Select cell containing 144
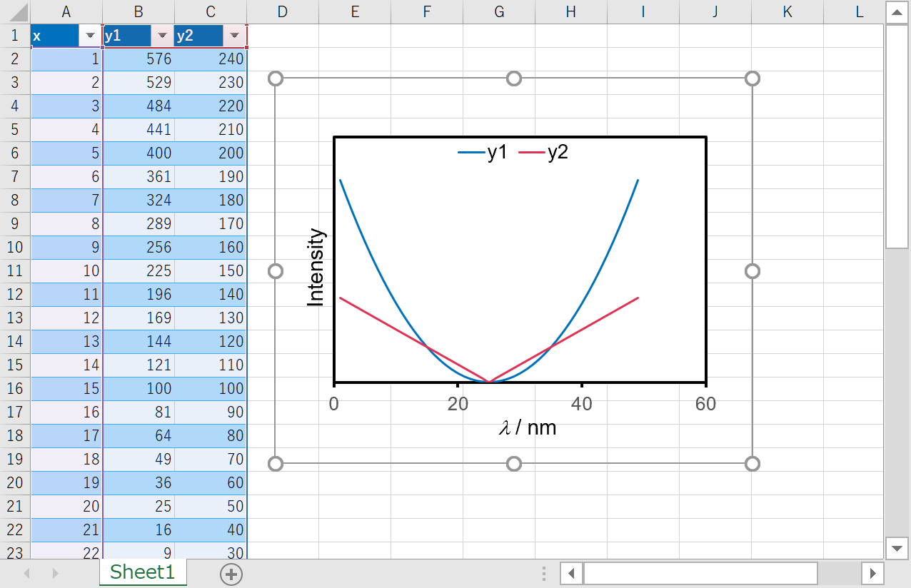This screenshot has width=911, height=588. pyautogui.click(x=139, y=342)
